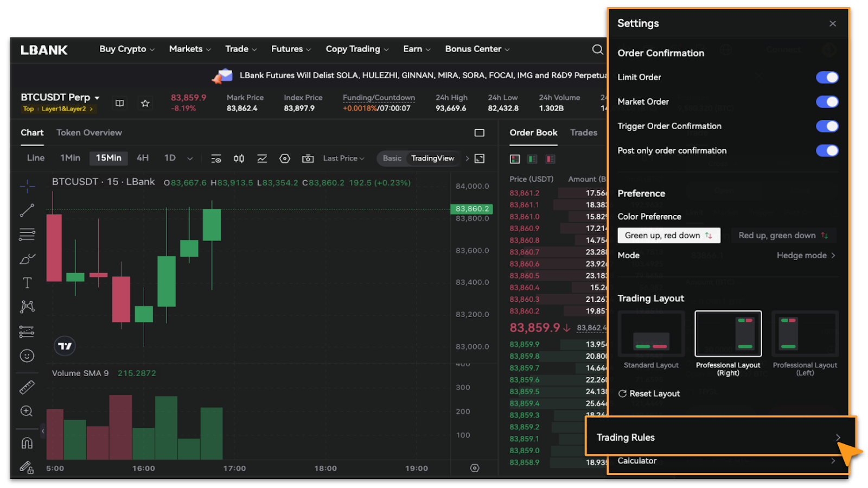Select the 4H timeframe
868x488 pixels.
(143, 159)
